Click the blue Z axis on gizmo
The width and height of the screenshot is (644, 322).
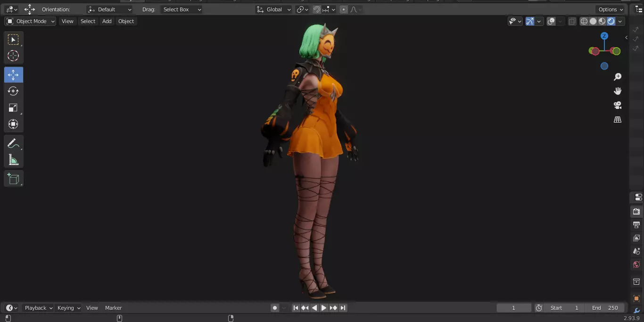tap(604, 36)
